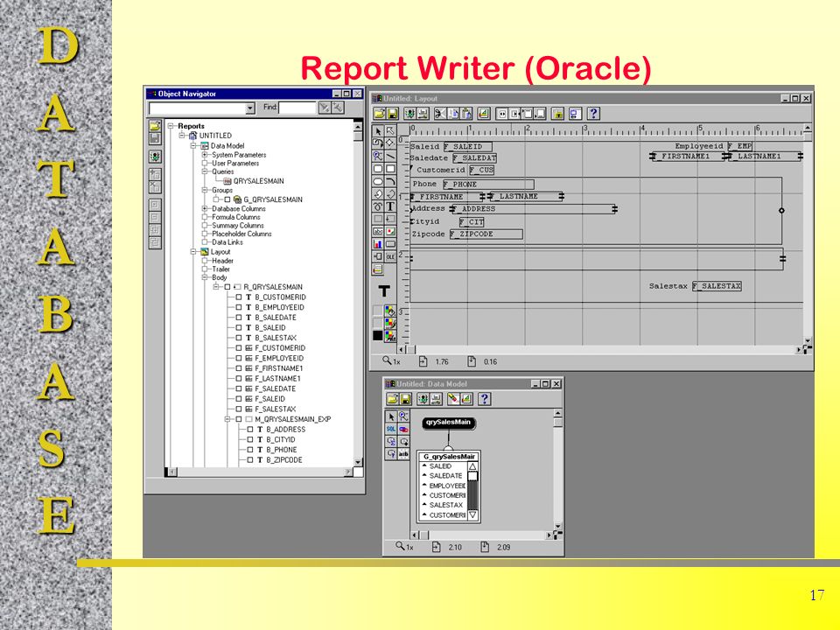Cut with scissors icon in Layout toolbar
The height and width of the screenshot is (630, 840).
coord(440,114)
